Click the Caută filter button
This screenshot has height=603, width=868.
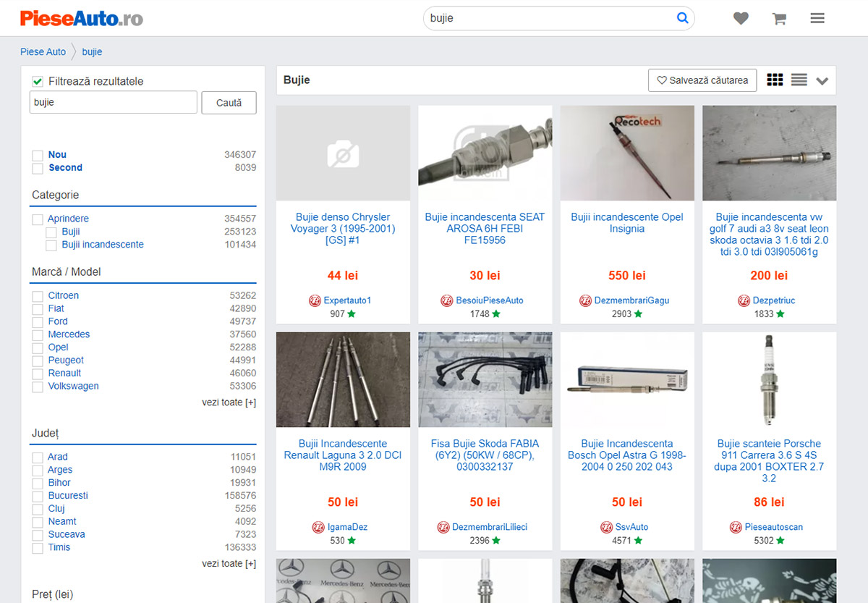click(229, 103)
